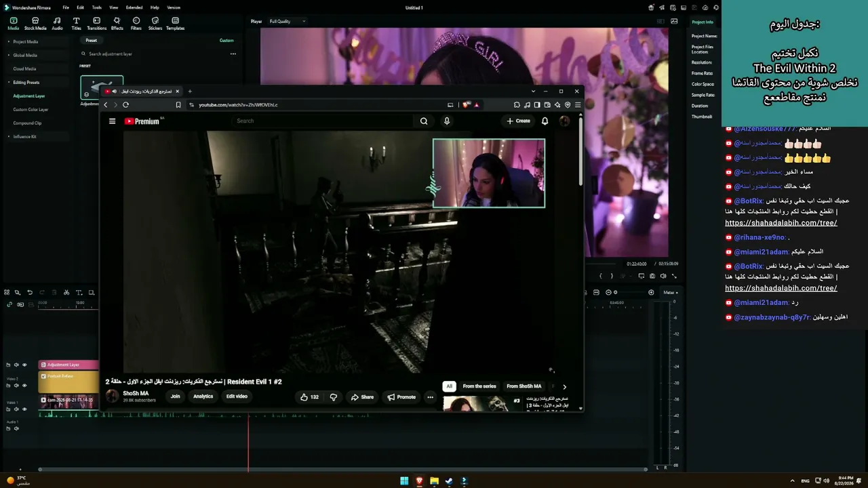Click the timeline crop tool

pos(91,293)
